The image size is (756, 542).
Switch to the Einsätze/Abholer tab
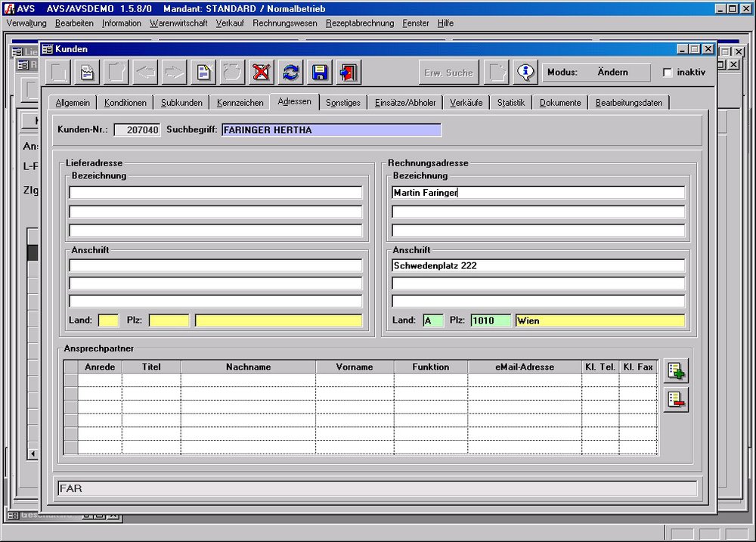[x=405, y=103]
